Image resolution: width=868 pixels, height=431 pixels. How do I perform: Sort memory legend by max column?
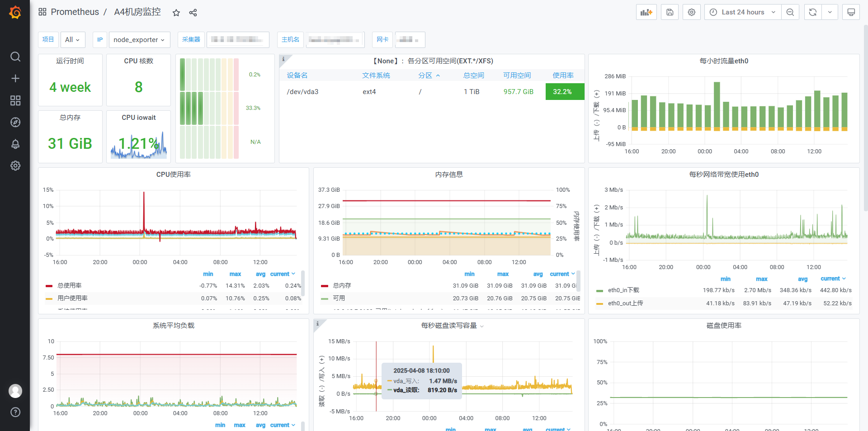503,274
